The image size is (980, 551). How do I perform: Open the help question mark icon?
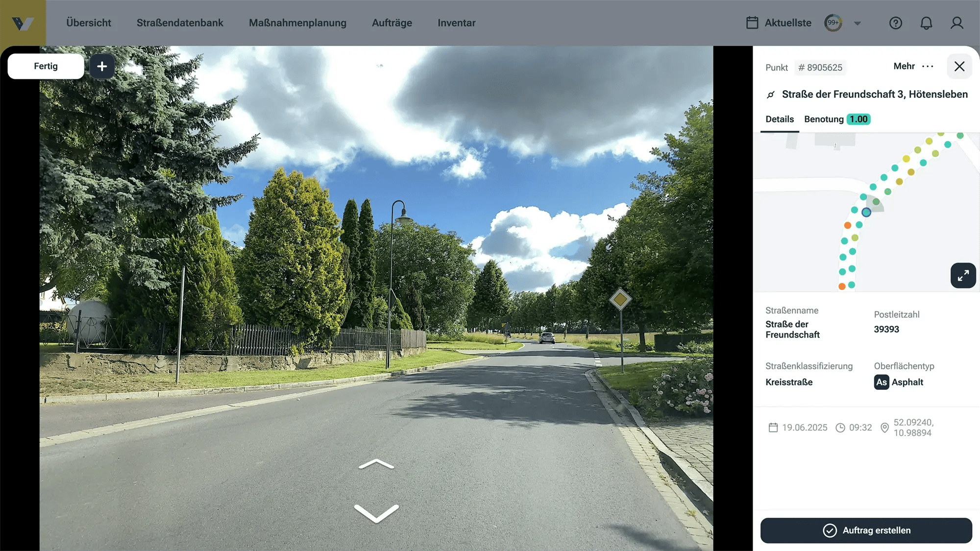tap(896, 23)
